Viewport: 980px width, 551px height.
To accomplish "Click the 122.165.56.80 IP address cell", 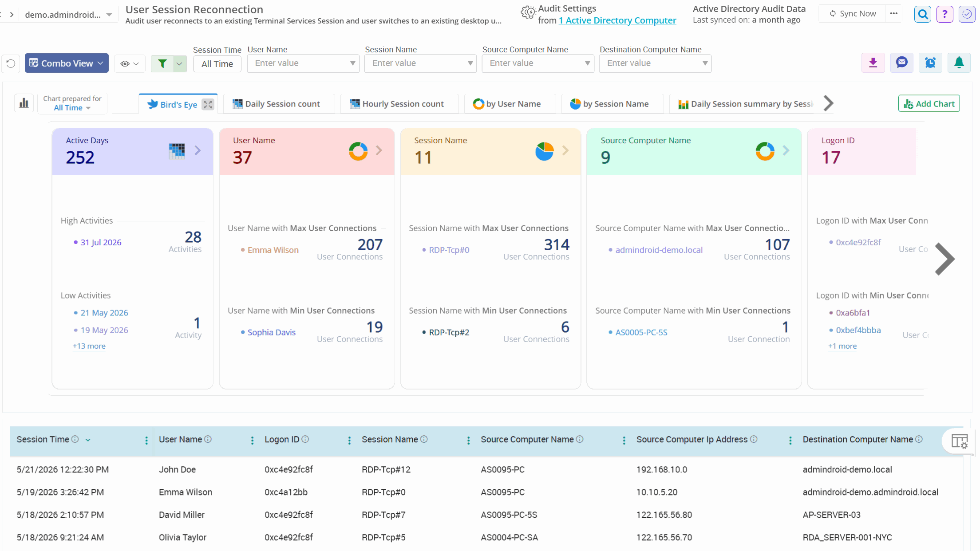I will coord(664,515).
